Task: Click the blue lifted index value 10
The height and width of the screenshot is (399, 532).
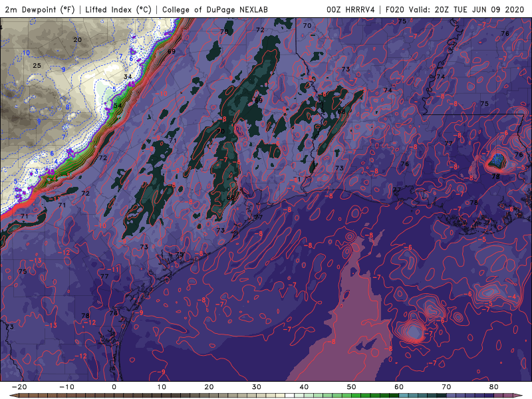Action: 26,53
